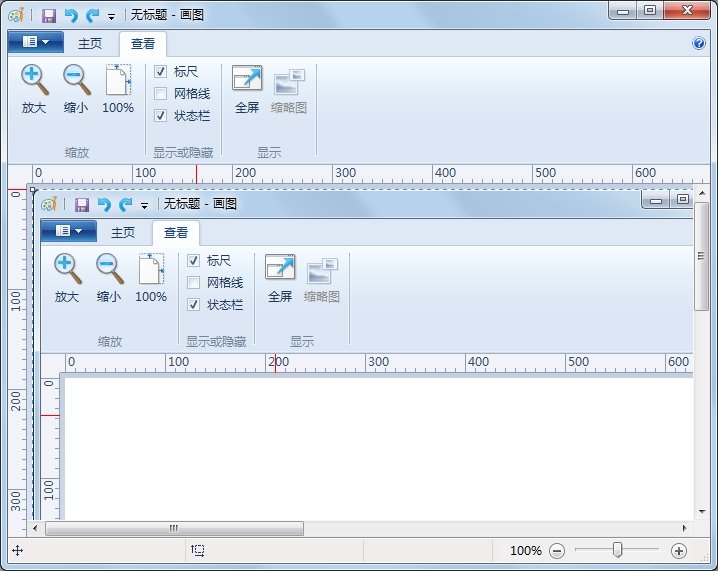Click the horizontal scrollbar thumb
The width and height of the screenshot is (718, 571).
click(x=174, y=528)
